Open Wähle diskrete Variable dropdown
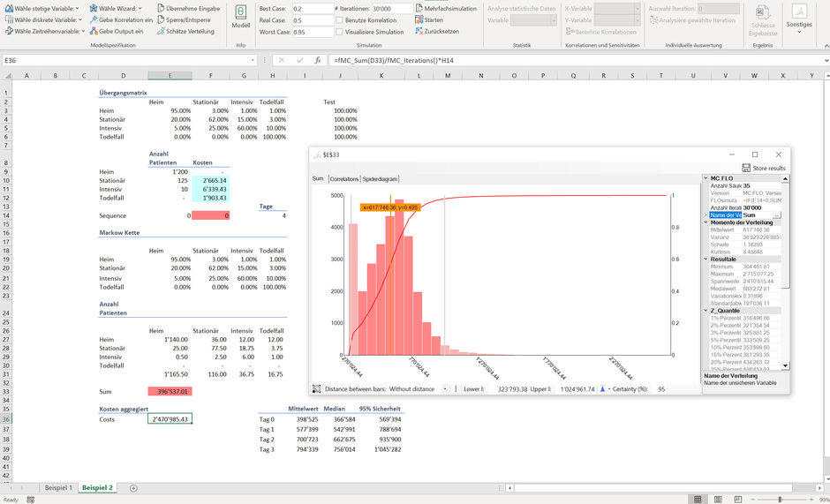This screenshot has width=830, height=504. click(43, 19)
